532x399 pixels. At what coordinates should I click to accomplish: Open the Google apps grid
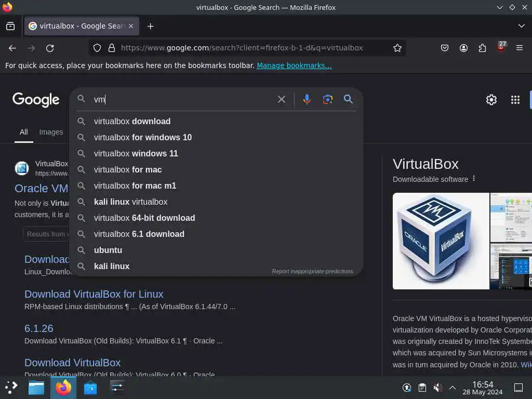pos(515,100)
